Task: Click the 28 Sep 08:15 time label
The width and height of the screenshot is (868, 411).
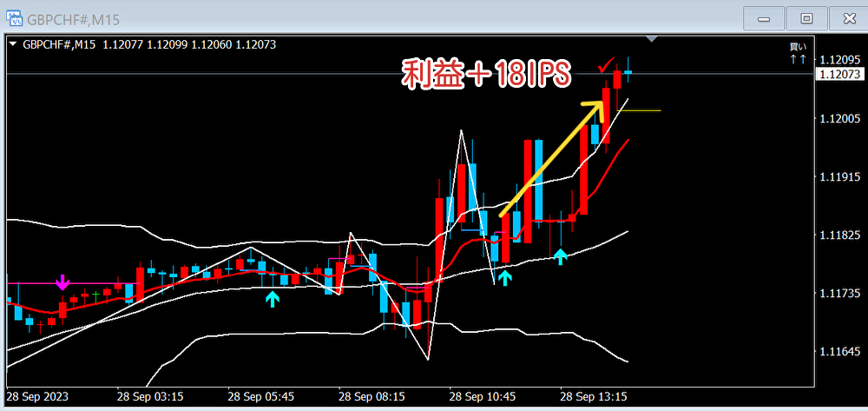Action: (372, 397)
